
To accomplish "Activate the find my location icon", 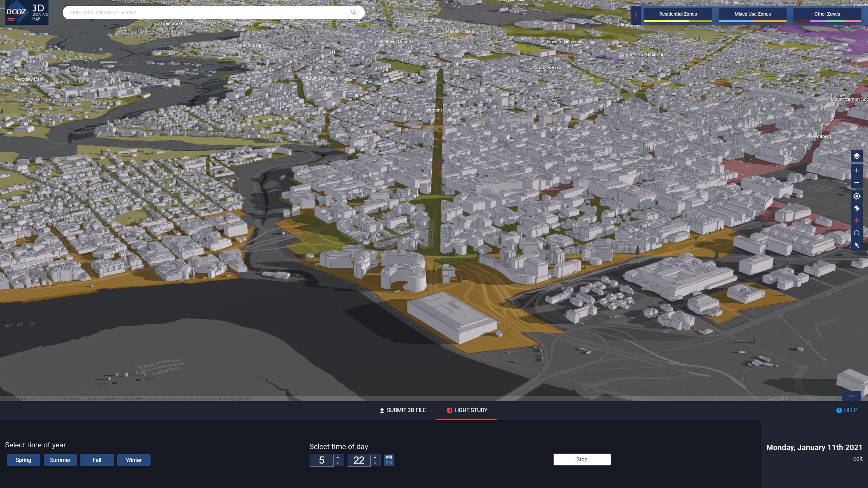I will 856,197.
